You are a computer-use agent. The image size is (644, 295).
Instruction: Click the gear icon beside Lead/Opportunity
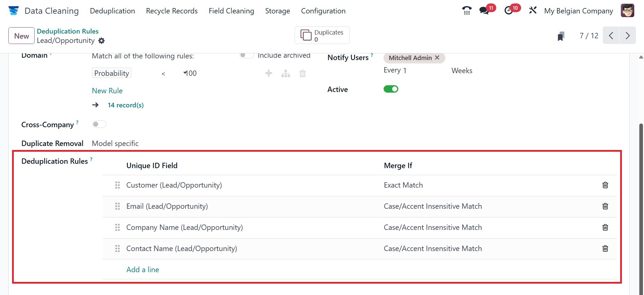coord(101,41)
